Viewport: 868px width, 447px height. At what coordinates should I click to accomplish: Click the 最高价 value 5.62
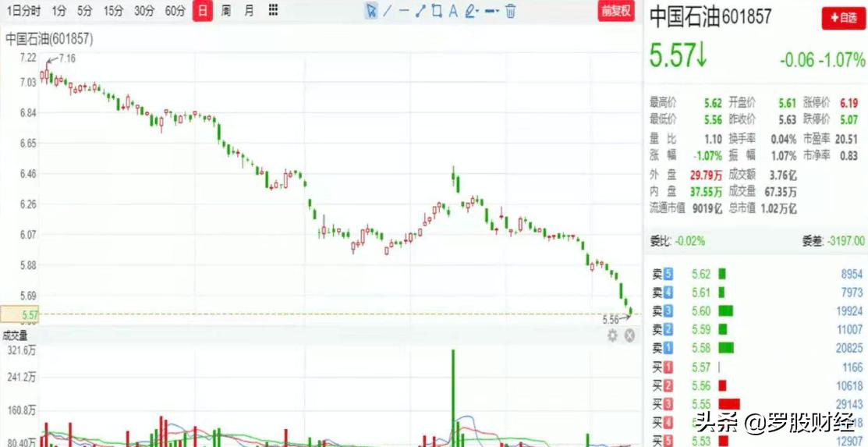(713, 102)
